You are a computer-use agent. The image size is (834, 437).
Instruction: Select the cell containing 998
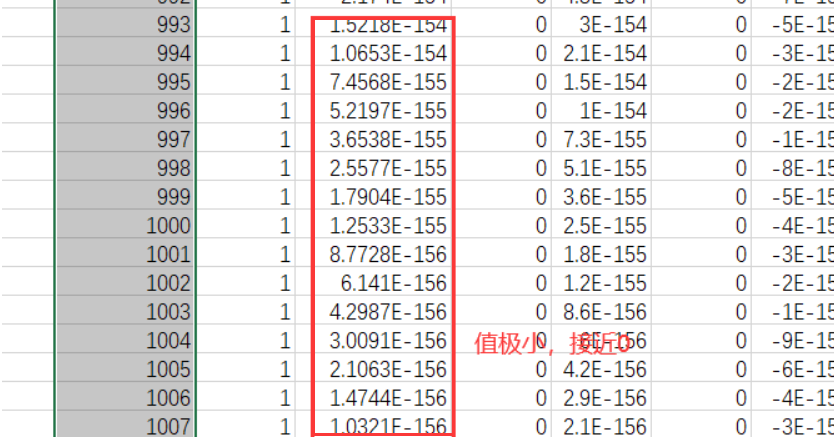pyautogui.click(x=126, y=168)
